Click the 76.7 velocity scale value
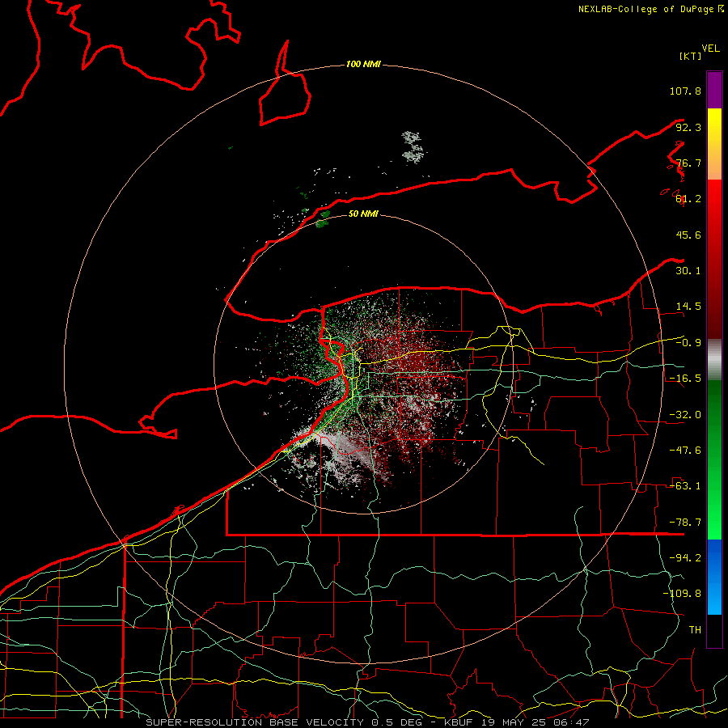 point(688,163)
